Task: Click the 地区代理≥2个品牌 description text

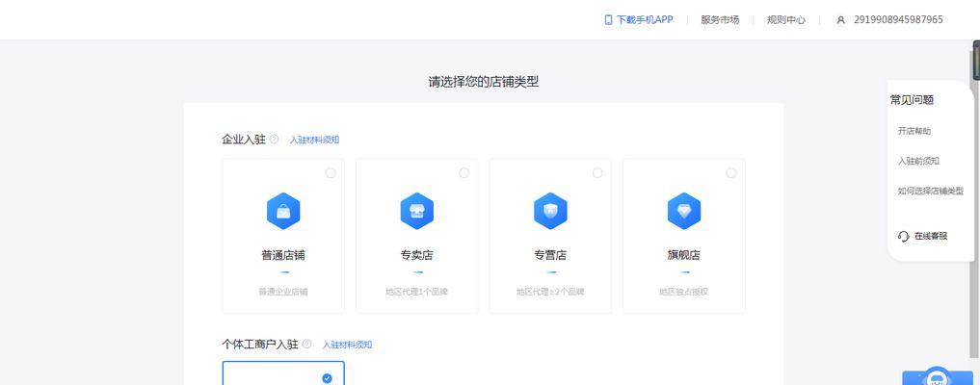Action: (550, 292)
